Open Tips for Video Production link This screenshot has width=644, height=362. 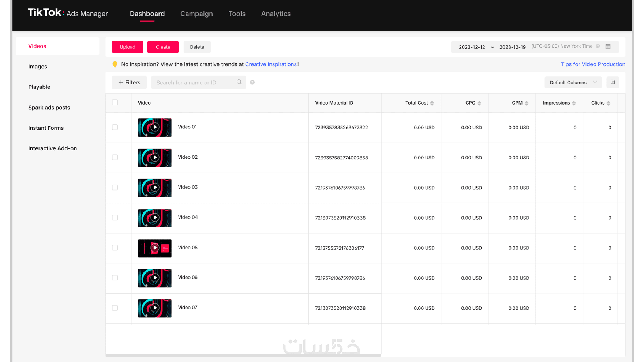[593, 64]
